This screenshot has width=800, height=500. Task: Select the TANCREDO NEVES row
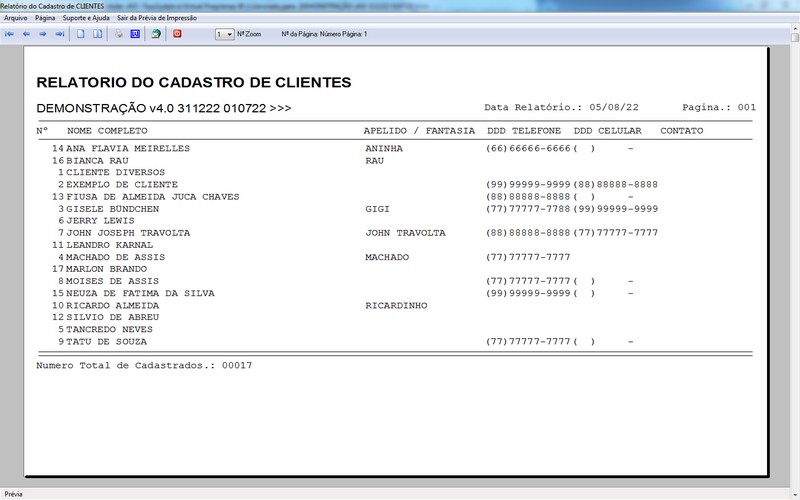coord(110,330)
